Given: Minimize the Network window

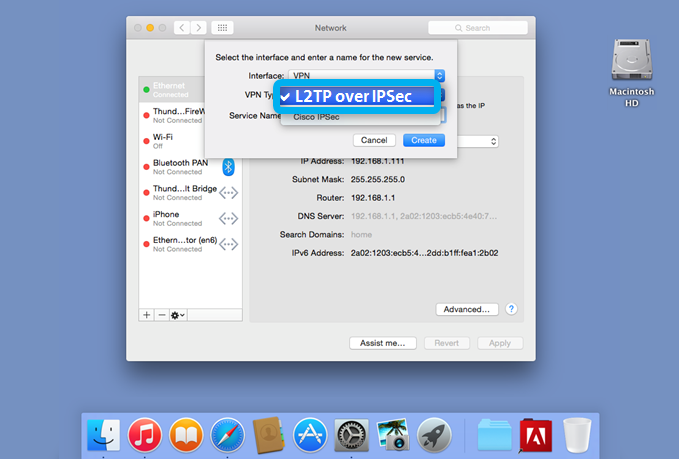Looking at the screenshot, I should point(150,28).
